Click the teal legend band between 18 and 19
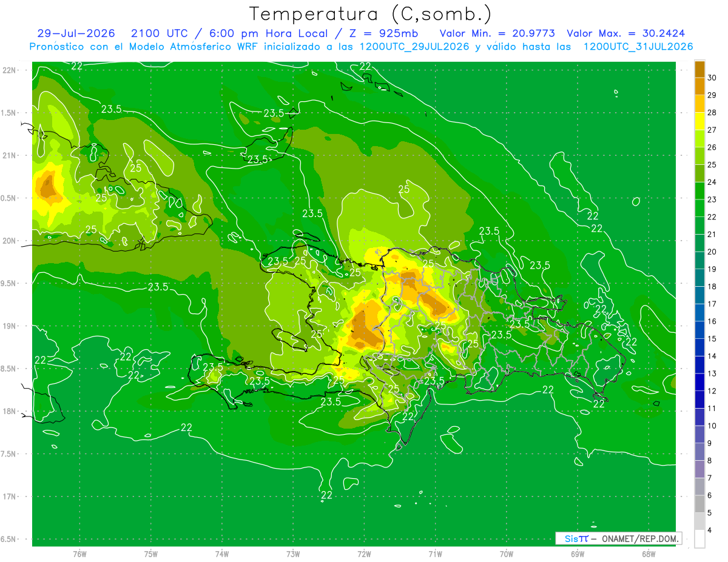Image resolution: width=728 pixels, height=562 pixels. point(699,278)
